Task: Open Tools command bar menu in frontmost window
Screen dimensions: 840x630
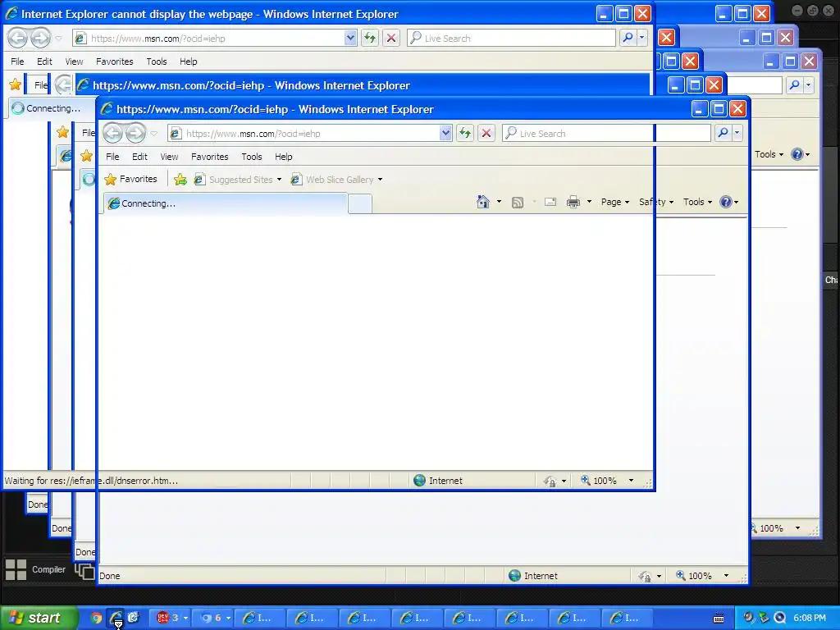Action: pyautogui.click(x=697, y=202)
